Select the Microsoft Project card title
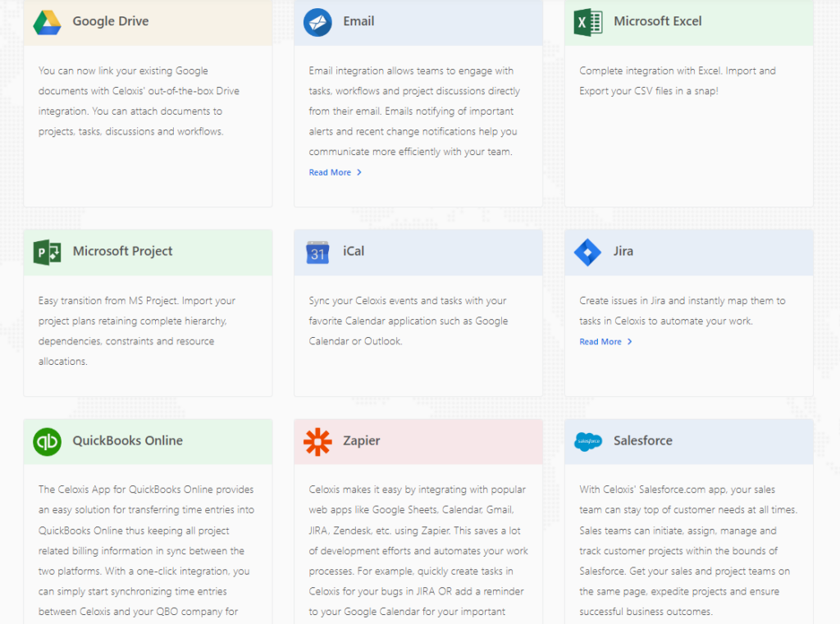The width and height of the screenshot is (840, 624). click(123, 251)
